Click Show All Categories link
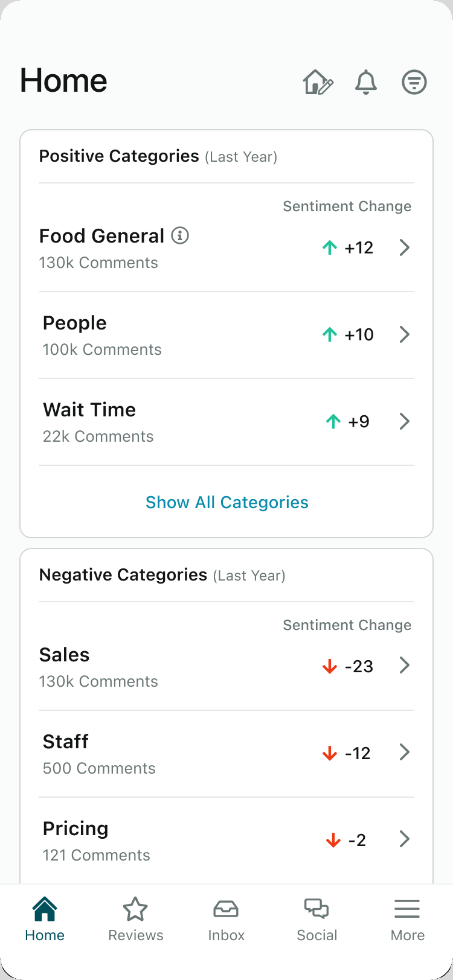453x980 pixels. [x=227, y=502]
